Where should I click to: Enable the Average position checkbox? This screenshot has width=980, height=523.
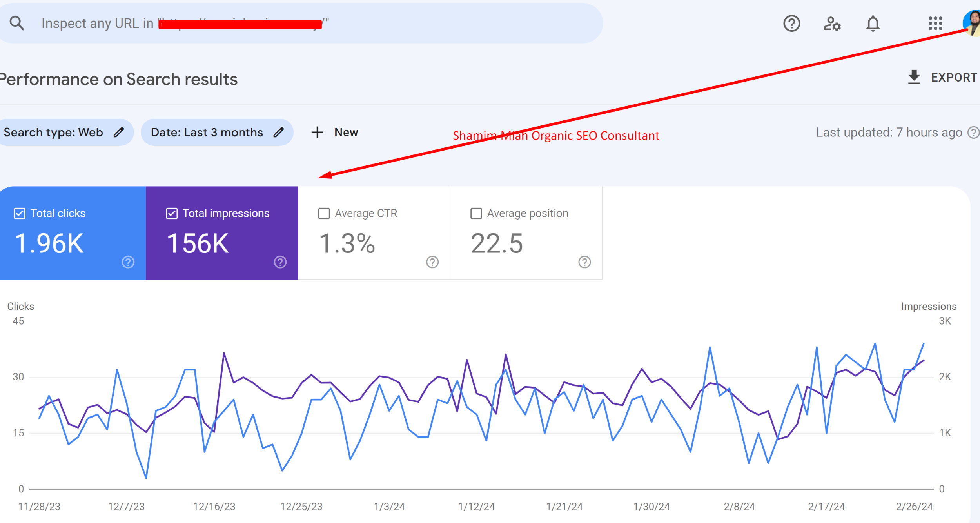click(x=475, y=213)
